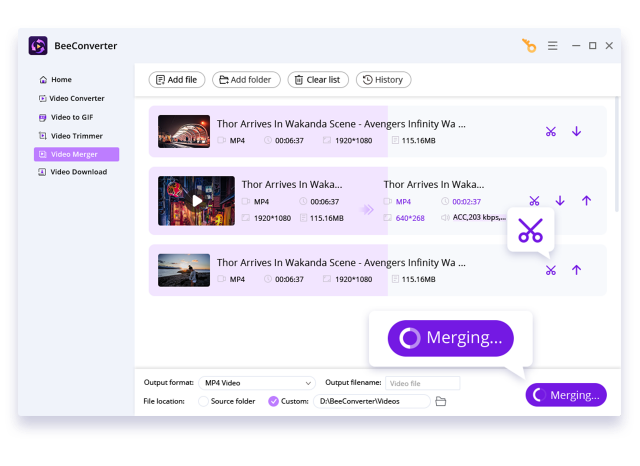
Task: Select the Custom file location option
Action: pyautogui.click(x=274, y=401)
